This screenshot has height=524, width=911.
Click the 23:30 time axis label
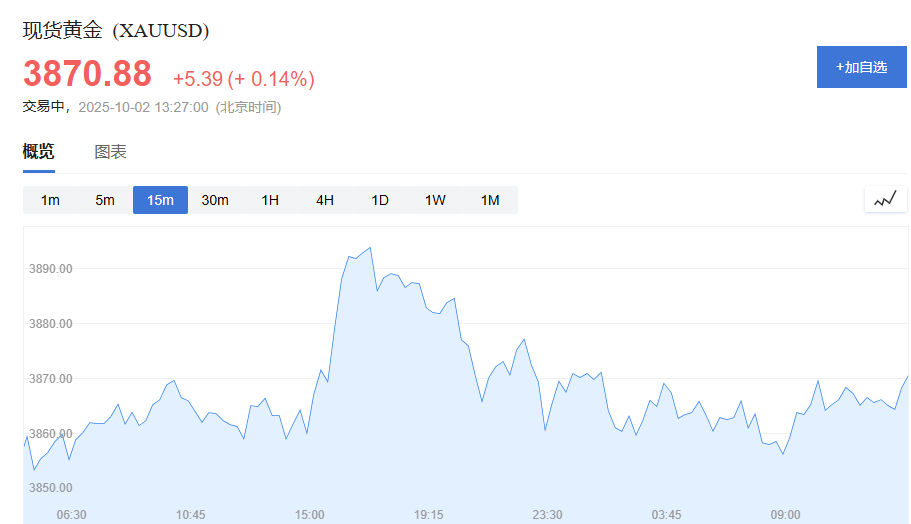547,515
